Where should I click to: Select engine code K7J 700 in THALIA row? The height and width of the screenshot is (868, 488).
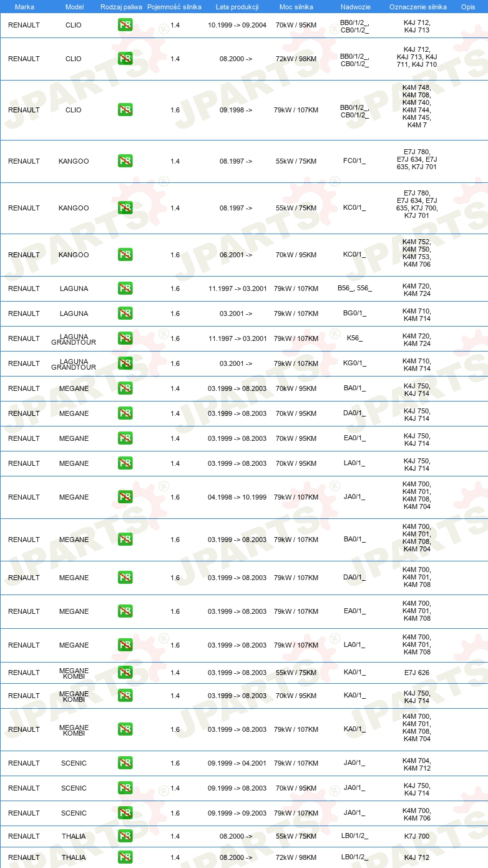(x=417, y=836)
